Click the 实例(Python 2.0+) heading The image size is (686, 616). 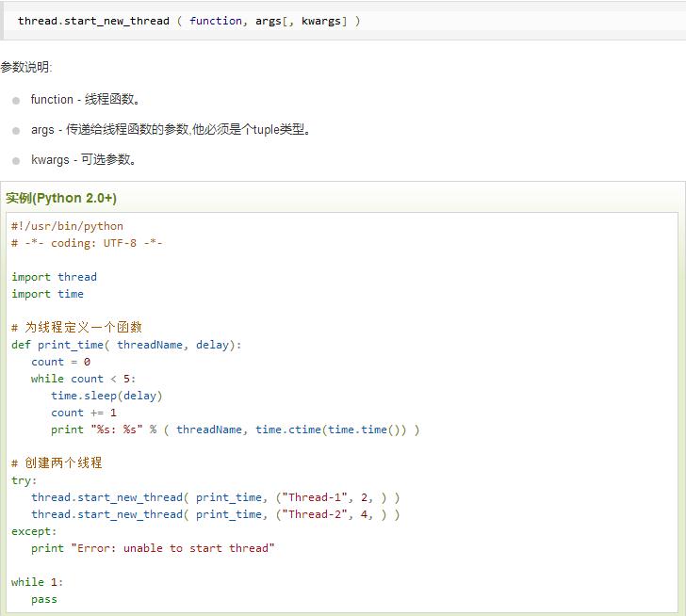point(61,198)
